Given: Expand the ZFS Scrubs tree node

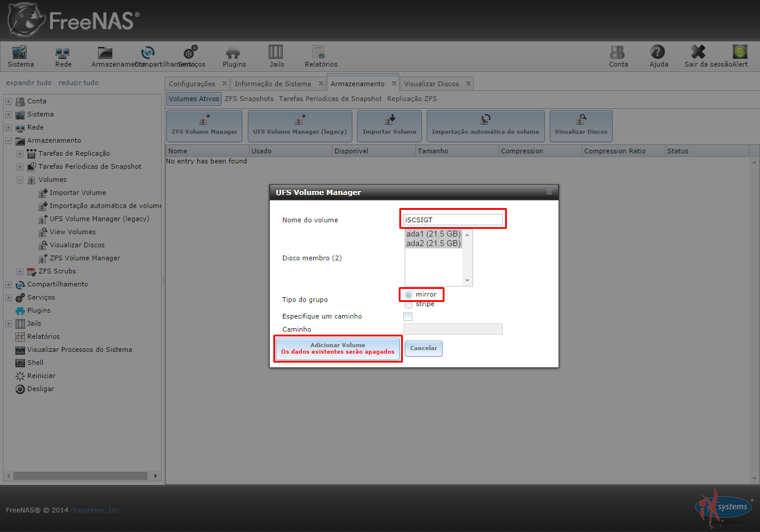Looking at the screenshot, I should pos(20,271).
